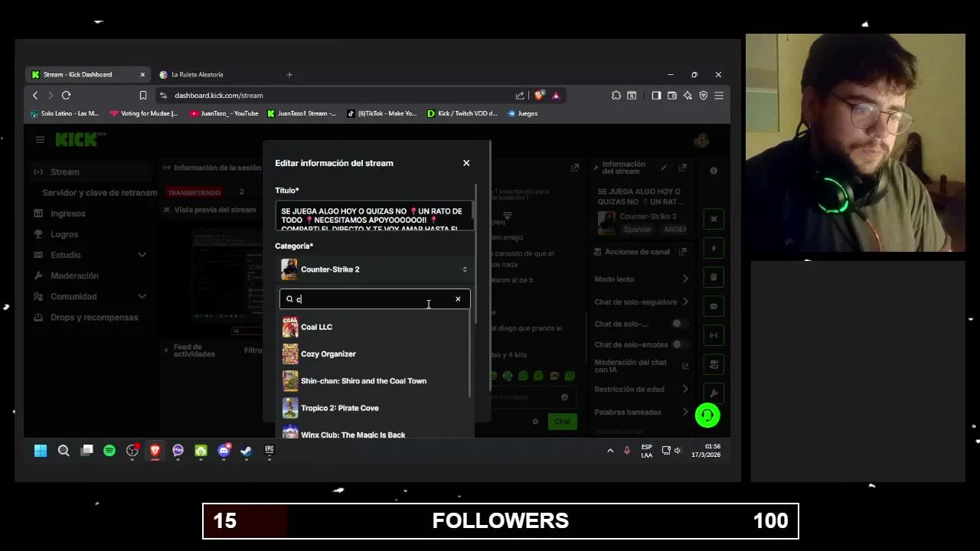980x551 pixels.
Task: Open Logros in the sidebar
Action: (x=64, y=234)
